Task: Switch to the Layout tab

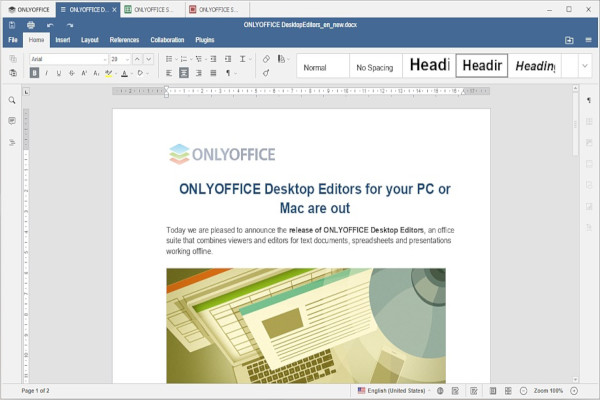Action: point(90,40)
